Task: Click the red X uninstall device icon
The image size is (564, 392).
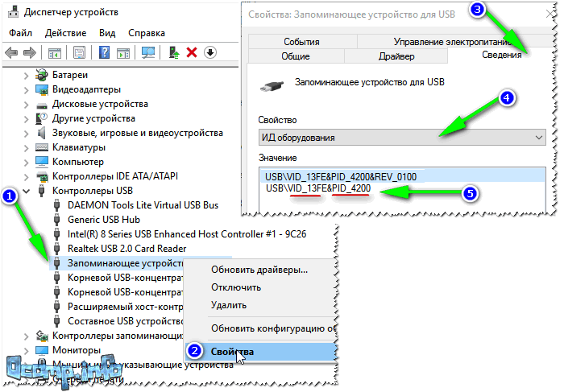Action: [192, 52]
